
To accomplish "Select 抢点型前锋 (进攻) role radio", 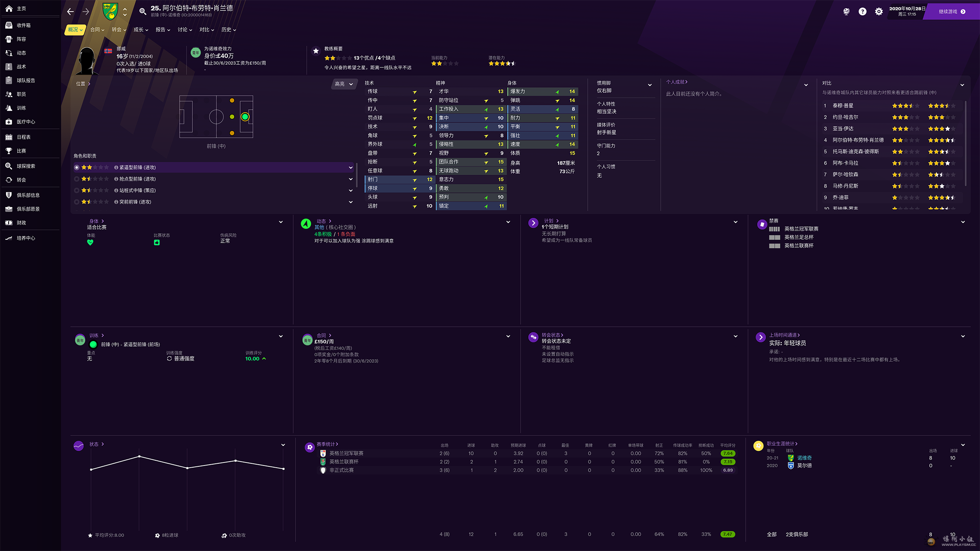I will [x=76, y=179].
